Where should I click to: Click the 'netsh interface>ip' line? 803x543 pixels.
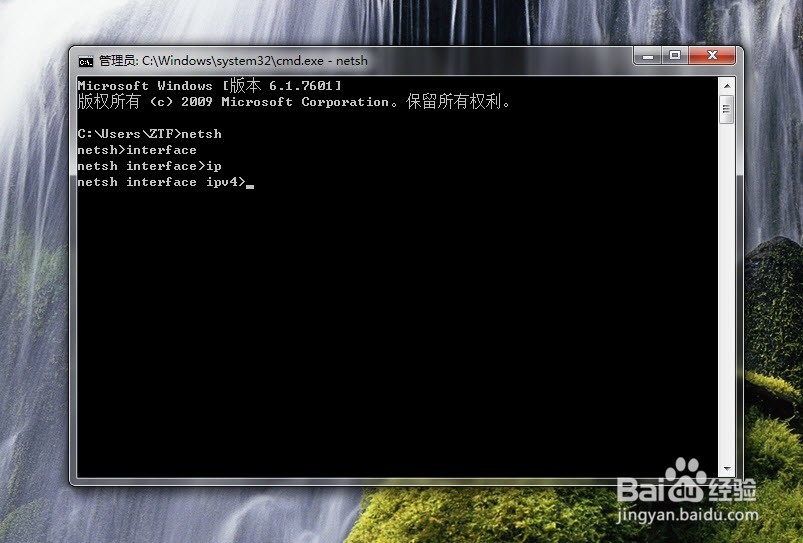coord(149,166)
